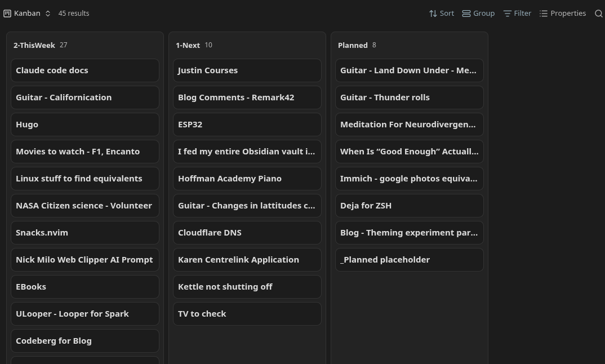
Task: Open Movies to watch - F1, Encanto card
Action: coord(85,152)
